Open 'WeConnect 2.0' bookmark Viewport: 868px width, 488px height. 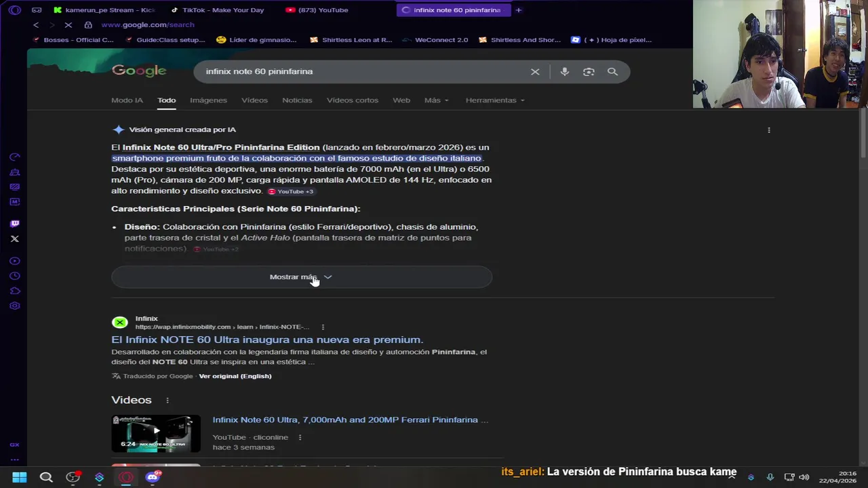click(x=435, y=40)
